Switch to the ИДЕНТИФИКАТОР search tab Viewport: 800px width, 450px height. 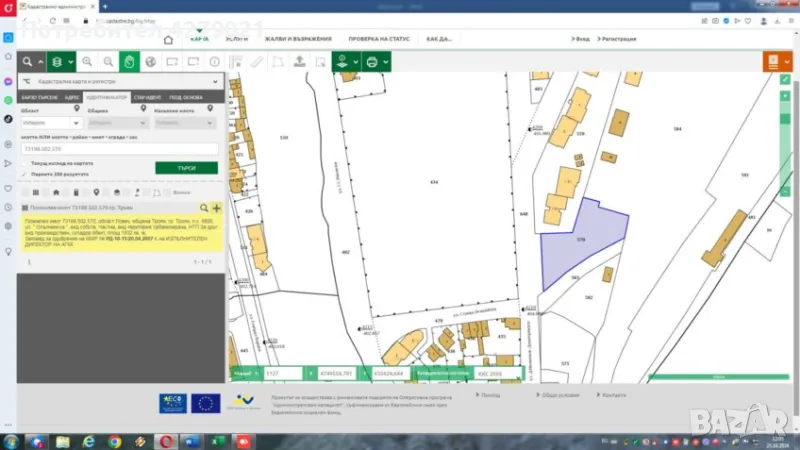[106, 97]
